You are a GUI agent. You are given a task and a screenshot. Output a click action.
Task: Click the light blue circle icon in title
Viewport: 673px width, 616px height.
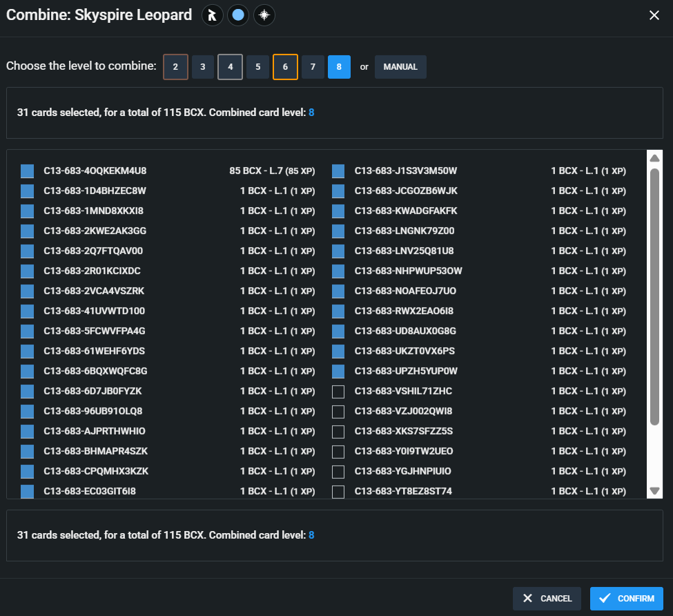click(238, 15)
